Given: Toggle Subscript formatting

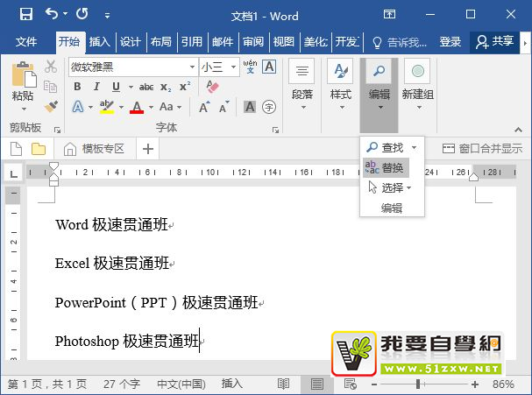Looking at the screenshot, I should click(166, 87).
